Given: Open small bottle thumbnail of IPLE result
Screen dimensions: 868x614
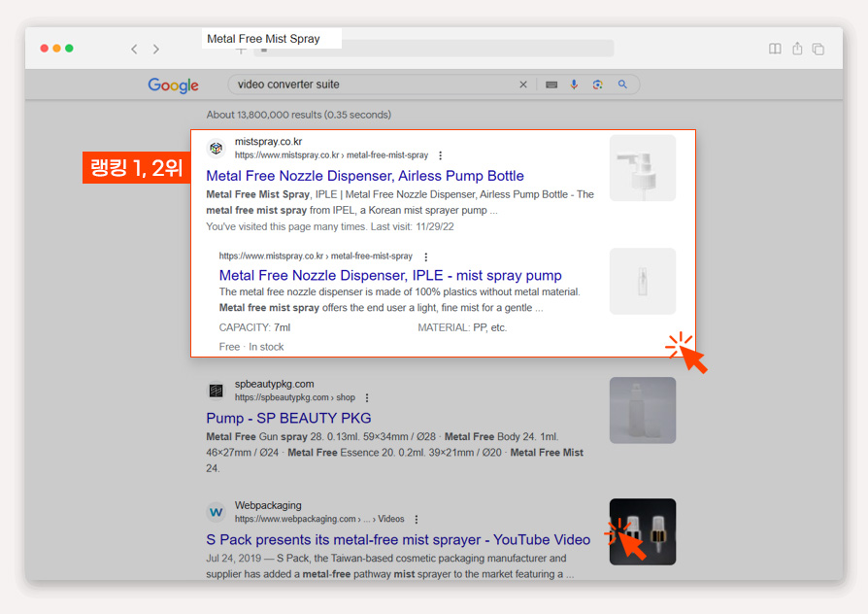Looking at the screenshot, I should (643, 281).
